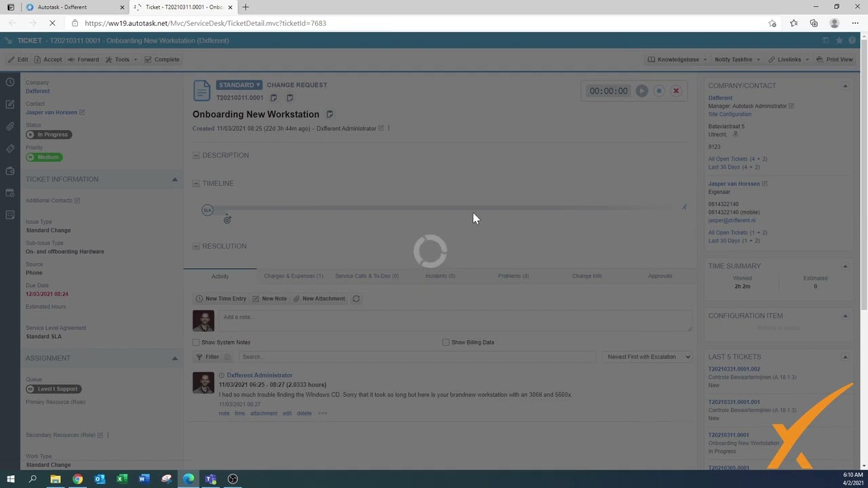Open the Service Calls & To-Dos tab
The image size is (868, 488).
[x=367, y=276]
